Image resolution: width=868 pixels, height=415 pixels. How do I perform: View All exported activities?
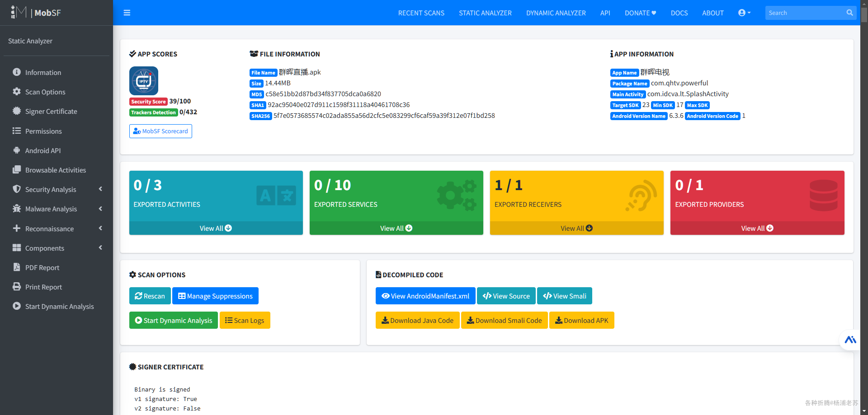click(216, 228)
